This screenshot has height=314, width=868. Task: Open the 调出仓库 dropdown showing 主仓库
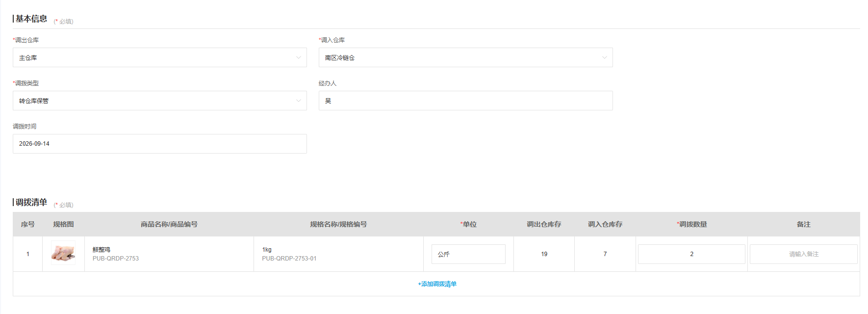159,57
